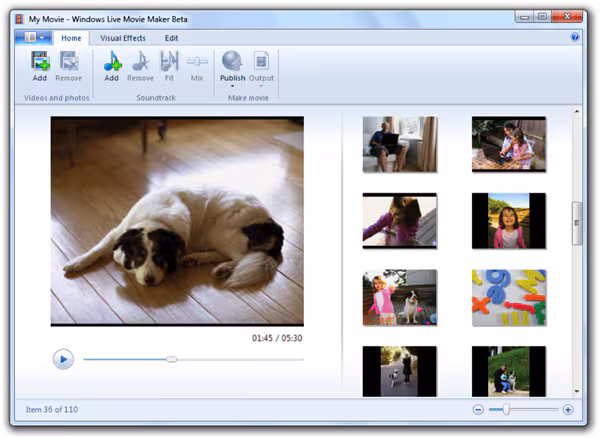Select thumbnail of smiling girl portrait
This screenshot has width=600, height=438.
click(509, 221)
